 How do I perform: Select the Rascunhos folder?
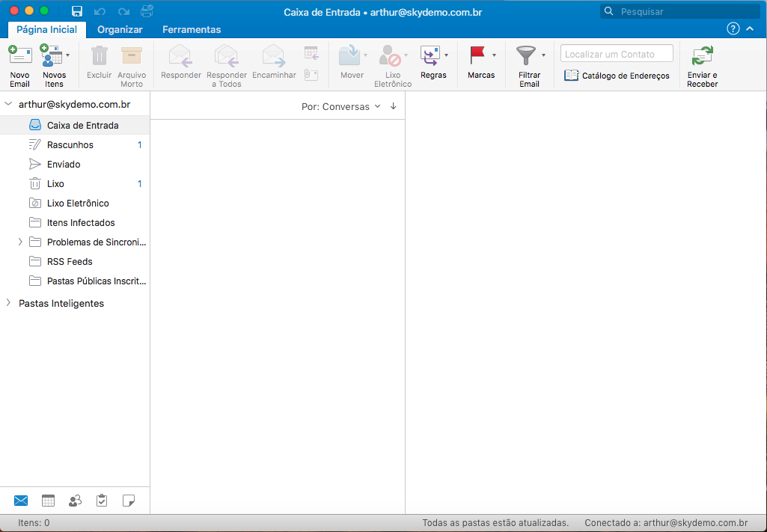(x=70, y=144)
